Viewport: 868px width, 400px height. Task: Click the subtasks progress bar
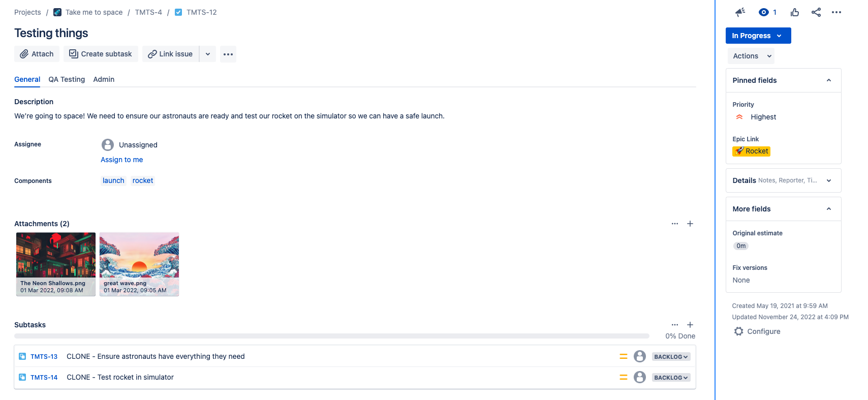click(332, 336)
